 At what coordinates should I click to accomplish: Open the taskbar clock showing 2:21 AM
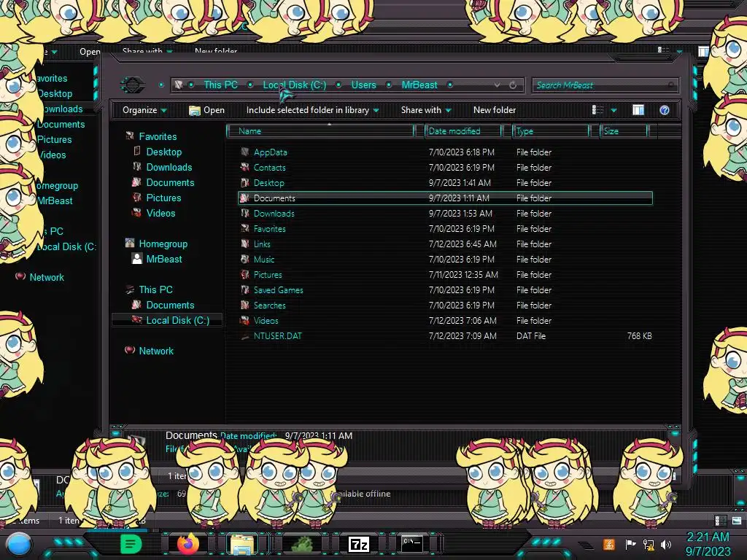[x=708, y=544]
